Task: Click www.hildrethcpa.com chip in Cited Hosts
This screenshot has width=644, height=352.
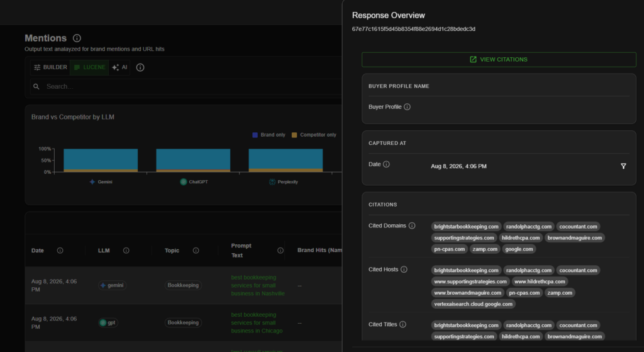Action: click(540, 281)
